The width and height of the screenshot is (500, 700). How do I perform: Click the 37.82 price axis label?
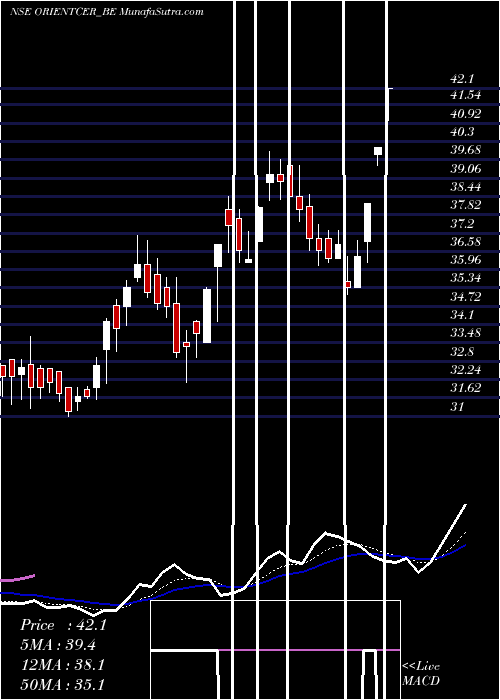click(466, 205)
